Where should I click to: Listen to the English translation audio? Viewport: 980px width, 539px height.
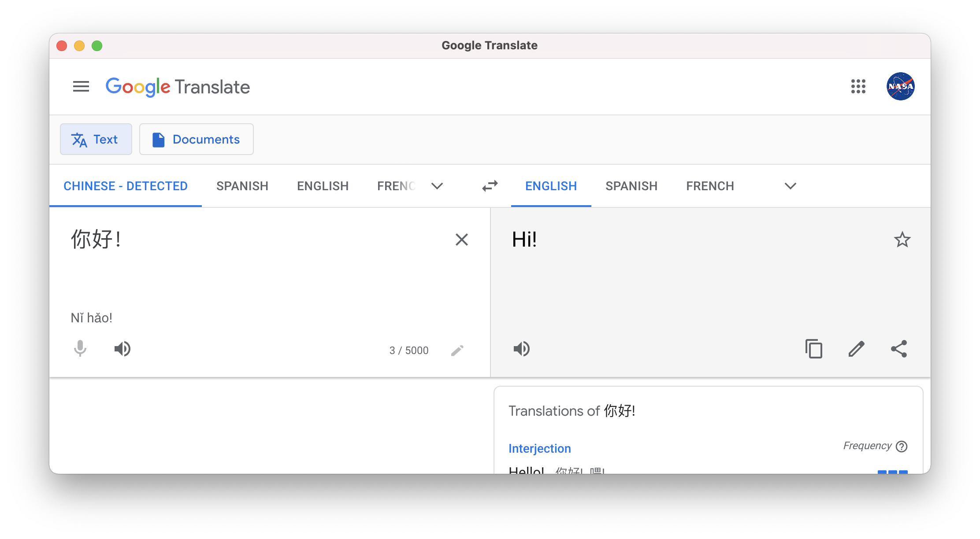(x=521, y=349)
